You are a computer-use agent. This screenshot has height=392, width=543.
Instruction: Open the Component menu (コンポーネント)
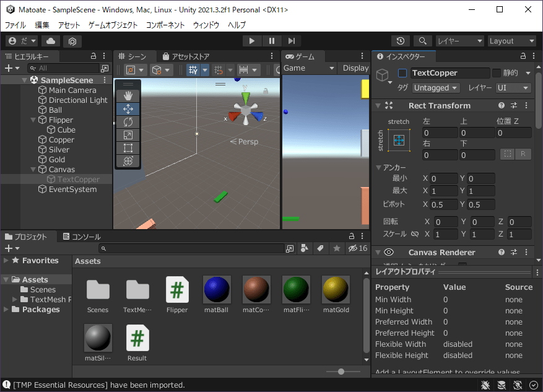(165, 25)
